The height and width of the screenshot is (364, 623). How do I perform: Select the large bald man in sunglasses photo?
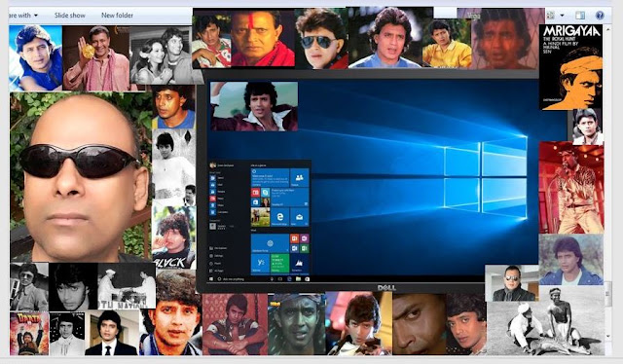click(81, 177)
